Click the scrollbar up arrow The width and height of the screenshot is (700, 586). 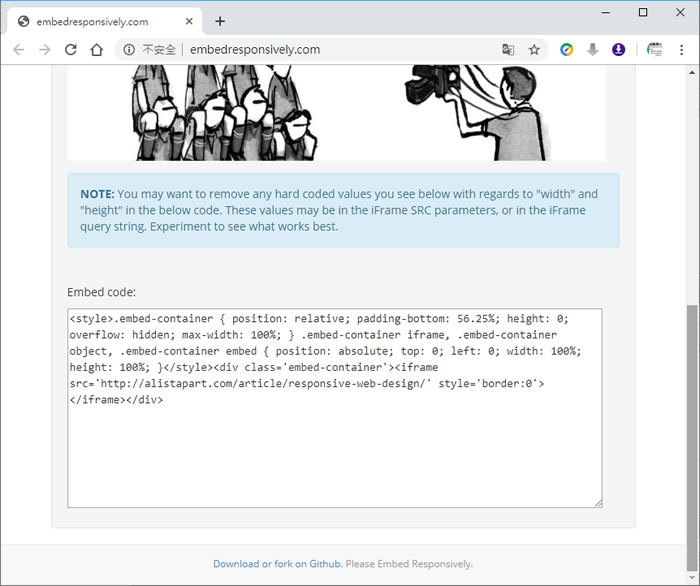pyautogui.click(x=692, y=72)
